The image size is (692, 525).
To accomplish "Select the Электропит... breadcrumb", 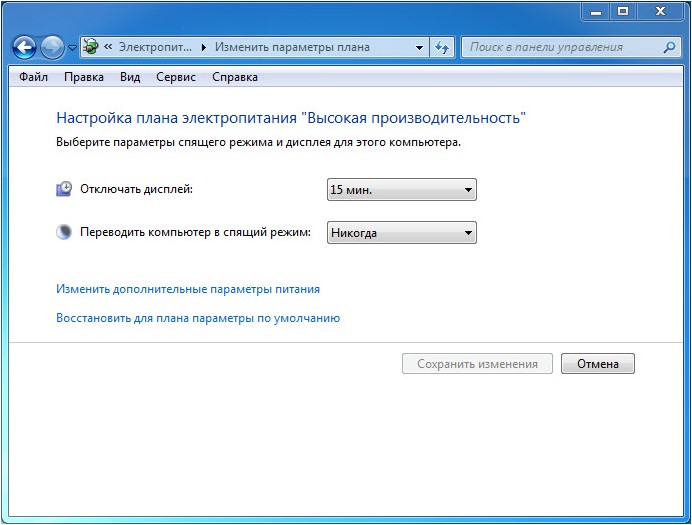I will point(155,47).
